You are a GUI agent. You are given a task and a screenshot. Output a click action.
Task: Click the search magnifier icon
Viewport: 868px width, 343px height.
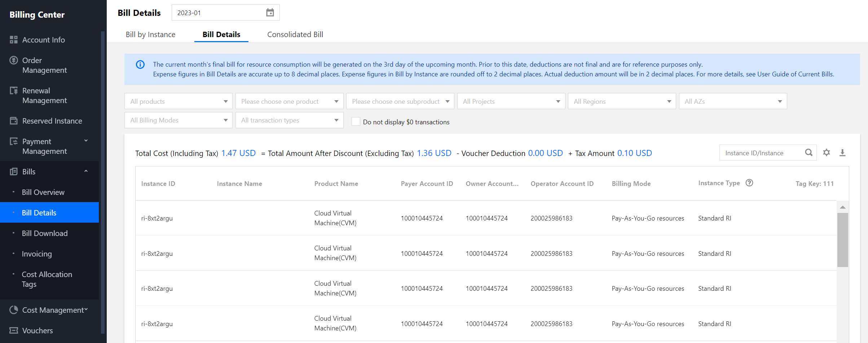coord(809,153)
